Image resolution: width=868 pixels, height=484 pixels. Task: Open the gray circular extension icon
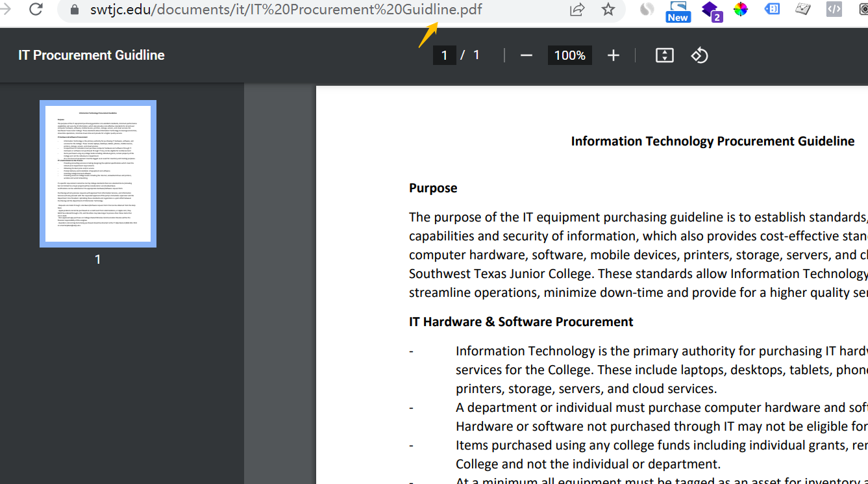647,9
